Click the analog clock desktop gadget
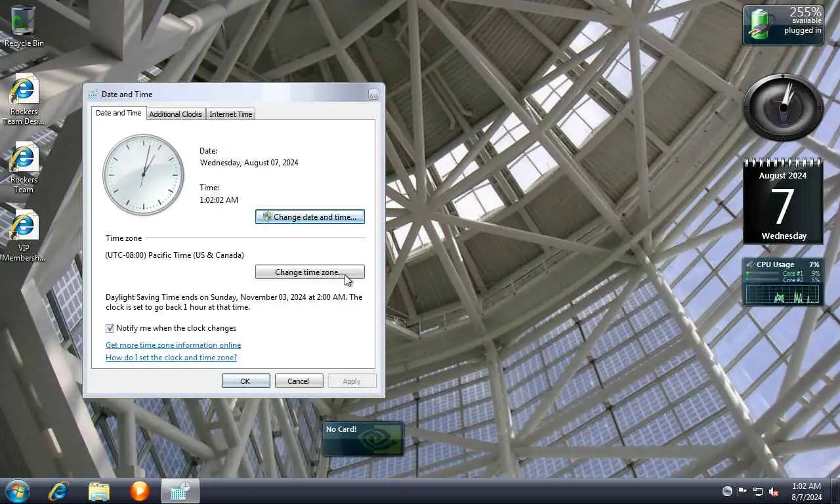 coord(783,107)
